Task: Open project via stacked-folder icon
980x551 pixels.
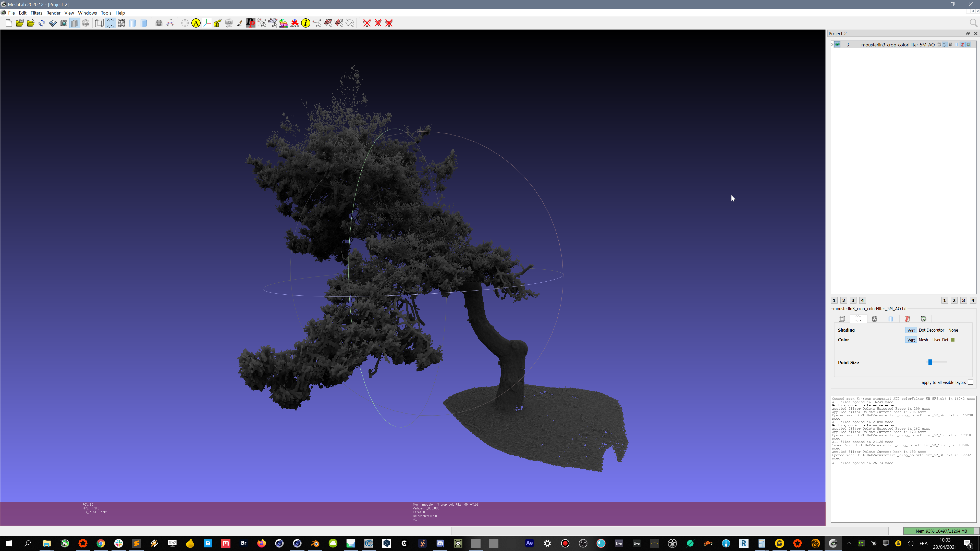Action: pos(20,23)
